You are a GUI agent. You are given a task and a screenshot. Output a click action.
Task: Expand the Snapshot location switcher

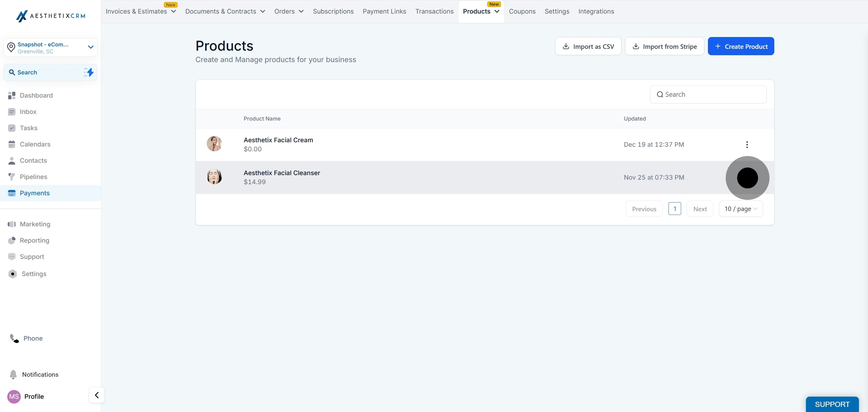click(91, 47)
